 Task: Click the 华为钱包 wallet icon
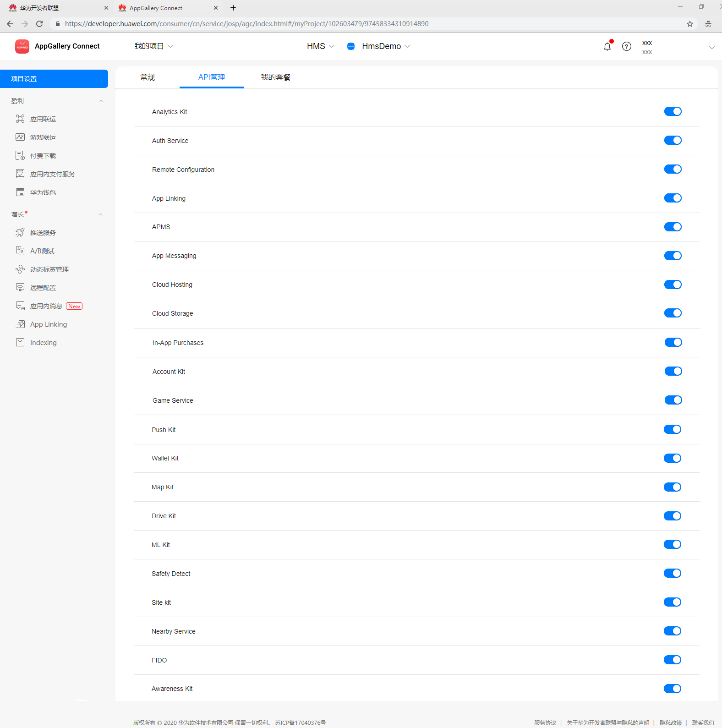click(x=20, y=192)
